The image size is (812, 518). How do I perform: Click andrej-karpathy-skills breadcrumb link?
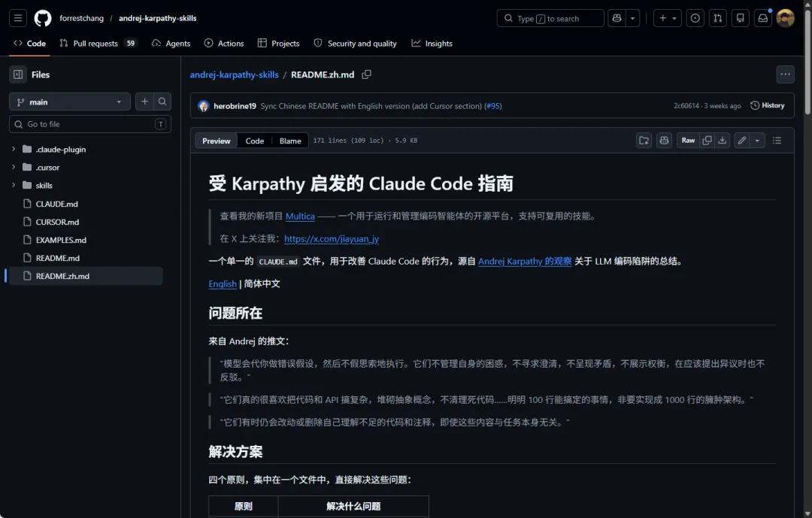coord(234,74)
